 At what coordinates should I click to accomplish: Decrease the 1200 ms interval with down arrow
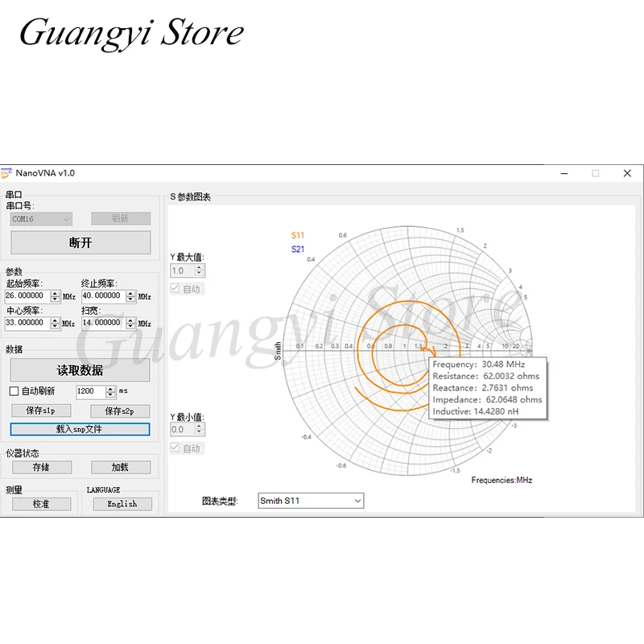coord(110,394)
